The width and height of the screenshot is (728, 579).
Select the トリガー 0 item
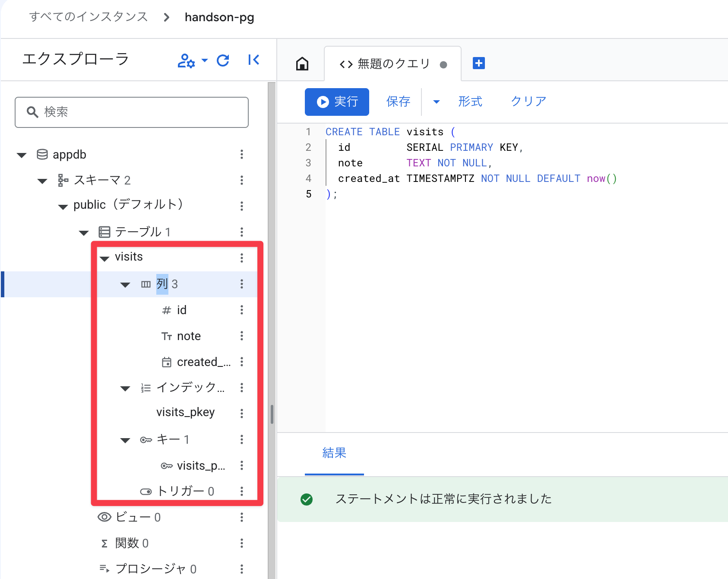click(177, 491)
